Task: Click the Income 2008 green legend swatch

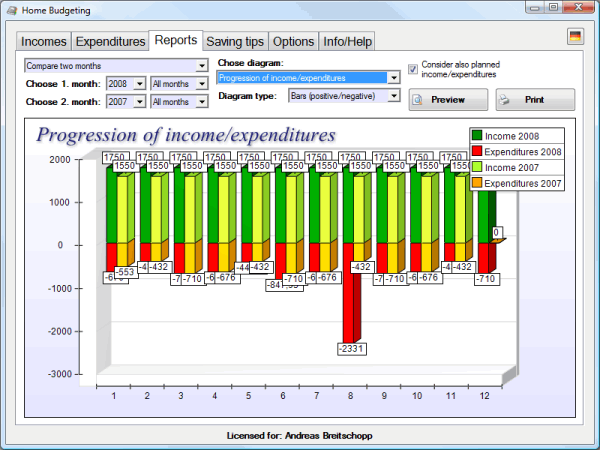Action: click(x=477, y=135)
